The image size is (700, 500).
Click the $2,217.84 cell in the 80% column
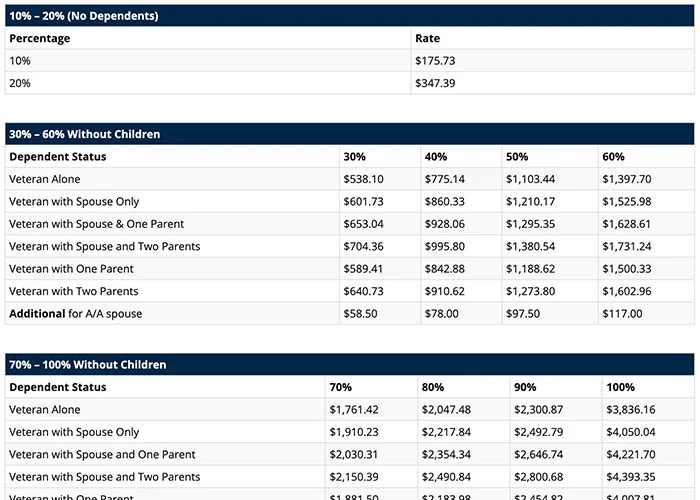click(x=446, y=432)
